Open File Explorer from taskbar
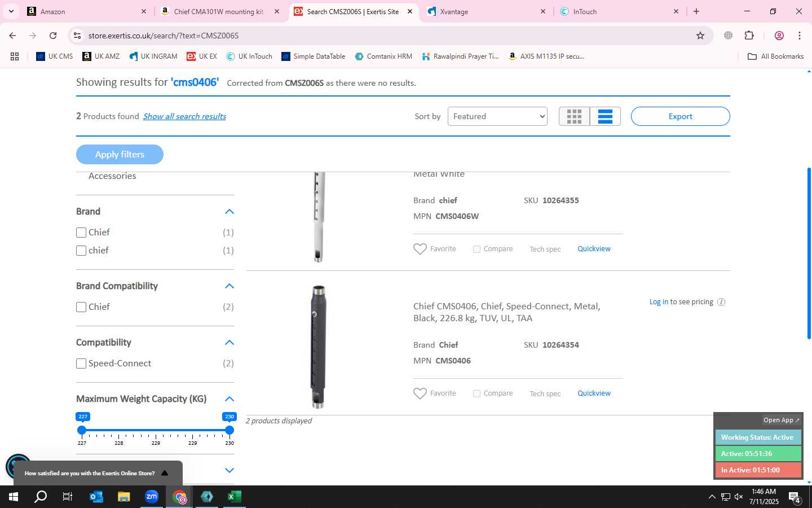The image size is (812, 508). [x=123, y=497]
